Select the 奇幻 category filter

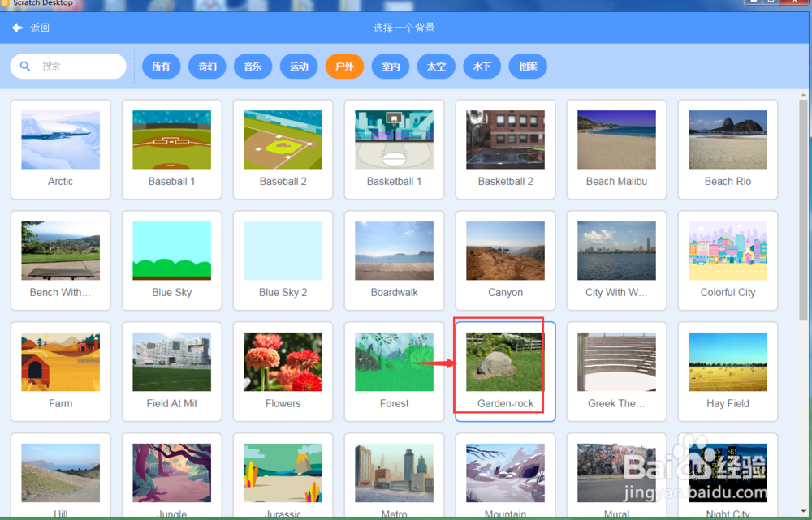[207, 67]
